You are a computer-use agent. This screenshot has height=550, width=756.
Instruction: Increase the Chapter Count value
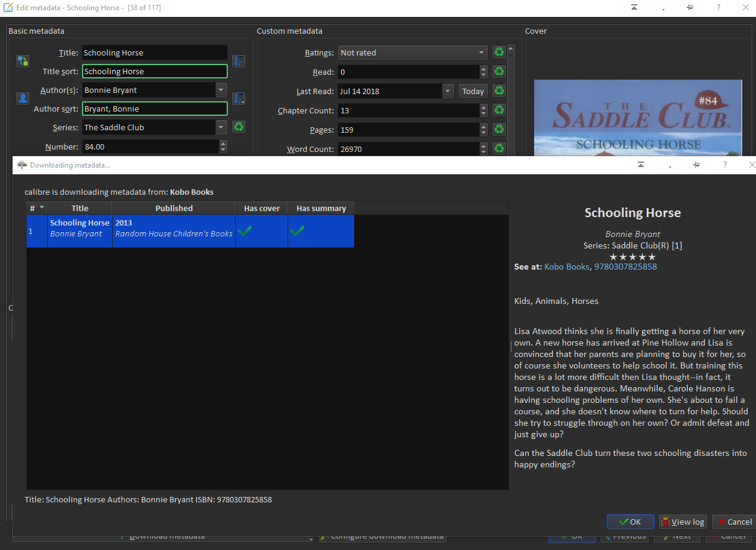pyautogui.click(x=484, y=107)
